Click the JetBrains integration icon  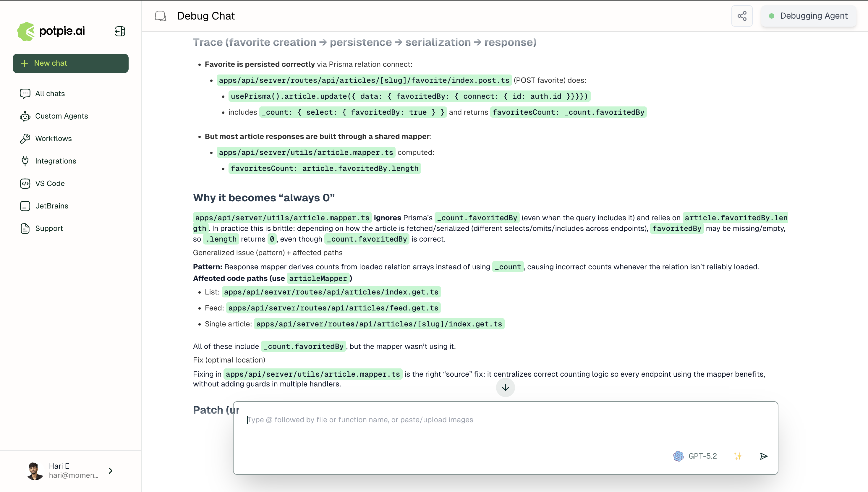pyautogui.click(x=25, y=206)
